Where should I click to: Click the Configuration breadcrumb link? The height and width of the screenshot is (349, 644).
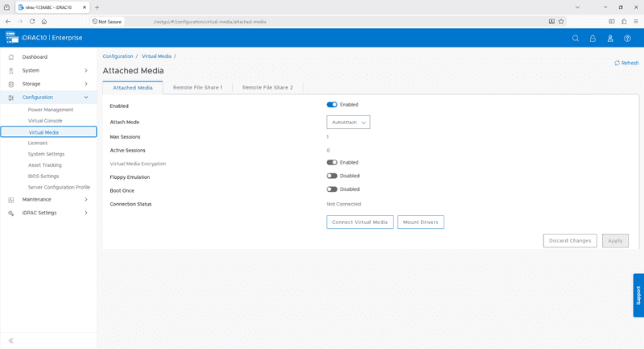click(x=118, y=56)
